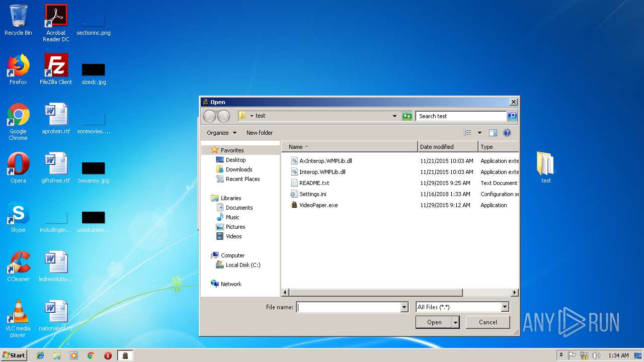Click the Open button
Viewport: 644px width, 362px height.
click(434, 322)
